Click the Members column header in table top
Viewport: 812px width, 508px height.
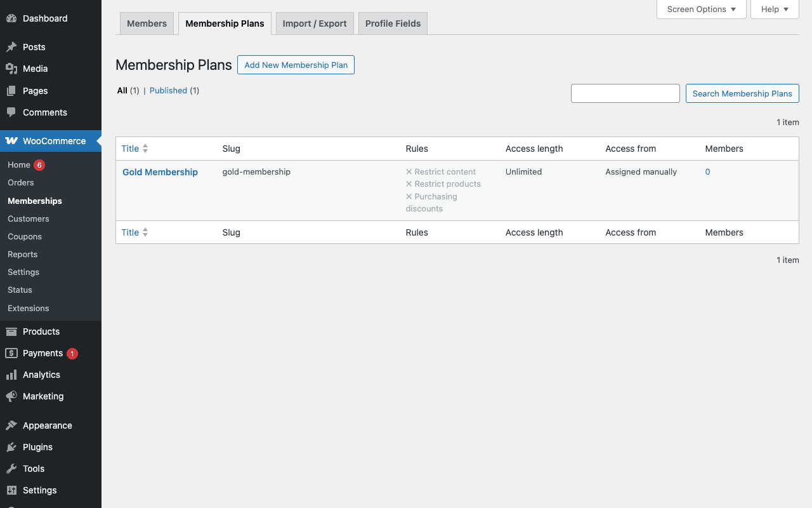[x=724, y=149]
